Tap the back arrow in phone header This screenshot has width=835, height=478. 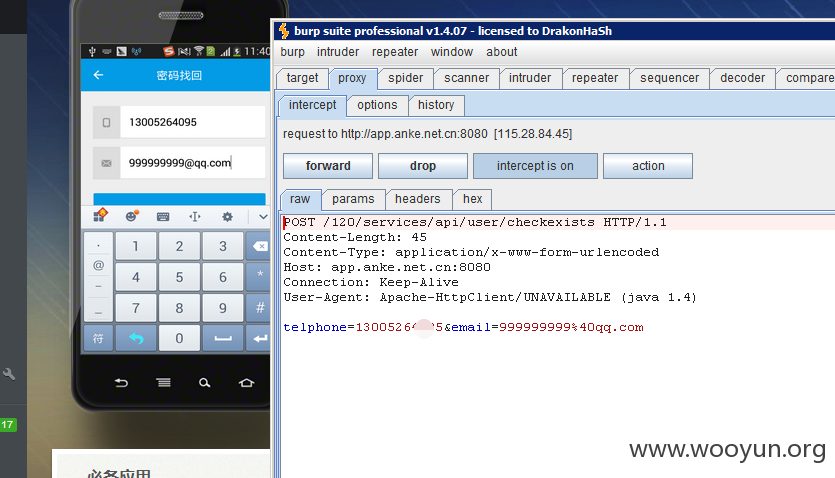[98, 75]
